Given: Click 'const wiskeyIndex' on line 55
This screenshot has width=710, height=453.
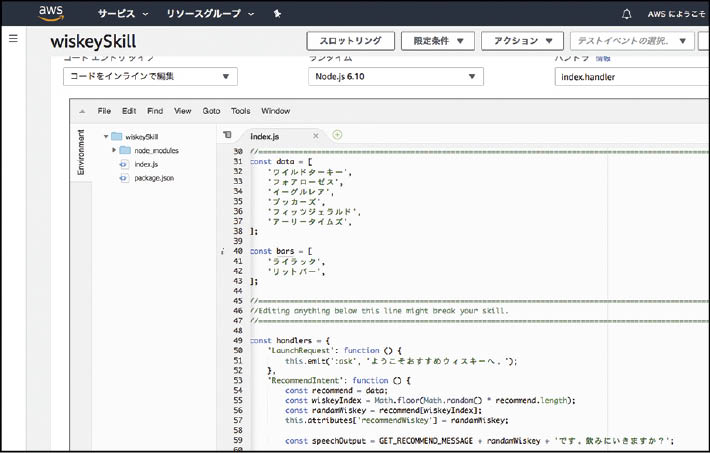Looking at the screenshot, I should pos(323,400).
